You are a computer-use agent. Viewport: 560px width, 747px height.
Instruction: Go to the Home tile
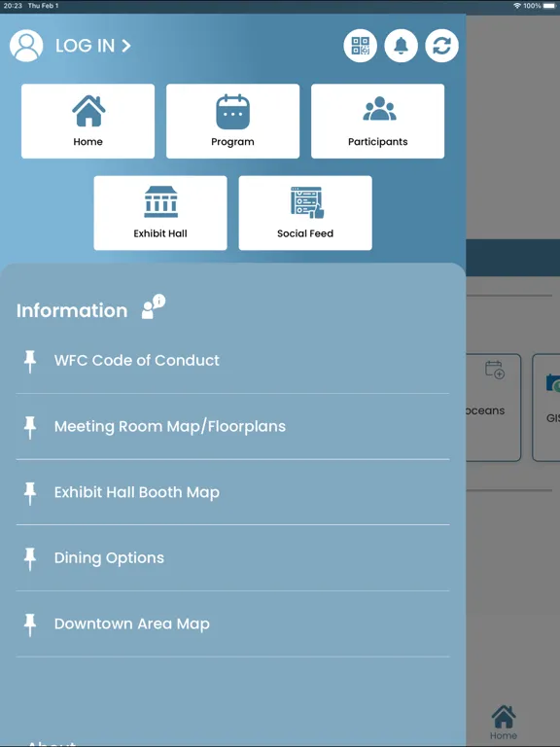pyautogui.click(x=88, y=121)
